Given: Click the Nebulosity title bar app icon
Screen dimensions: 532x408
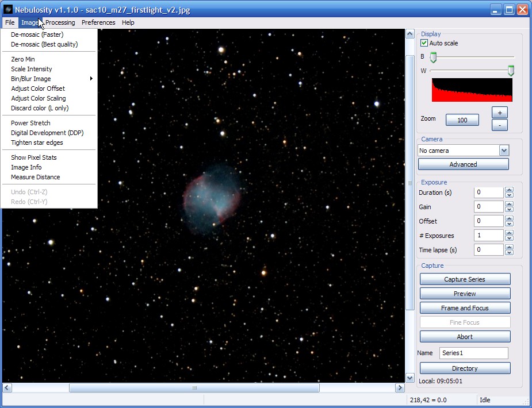Looking at the screenshot, I should (x=8, y=10).
